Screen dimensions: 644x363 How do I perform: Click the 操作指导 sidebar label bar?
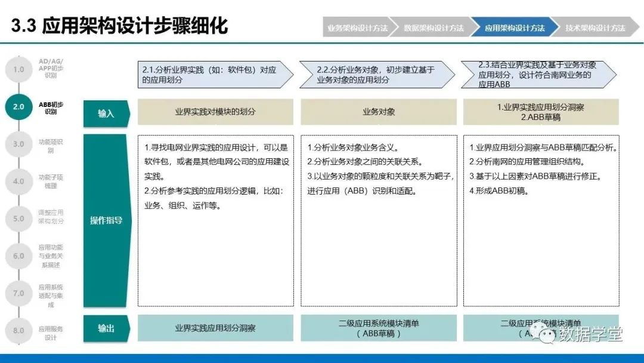click(106, 220)
